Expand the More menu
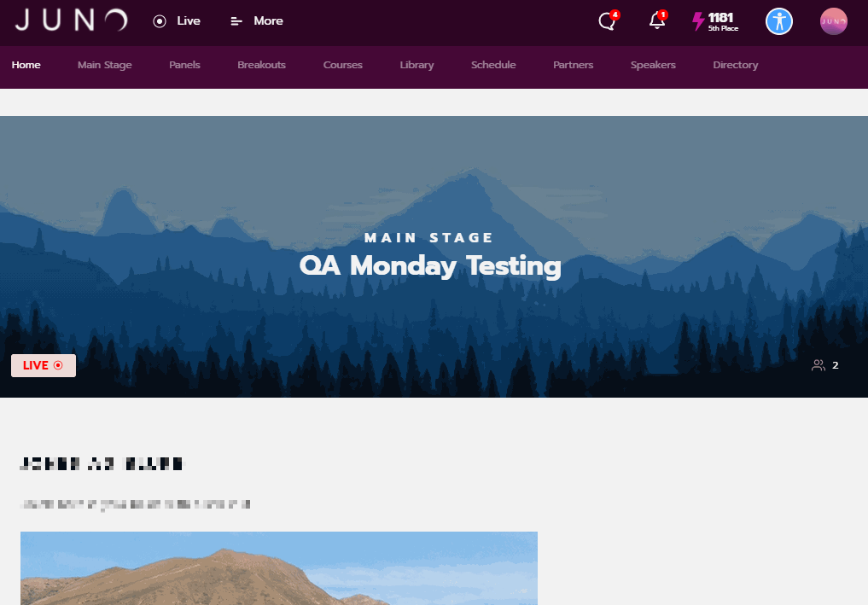This screenshot has height=605, width=868. (x=257, y=21)
